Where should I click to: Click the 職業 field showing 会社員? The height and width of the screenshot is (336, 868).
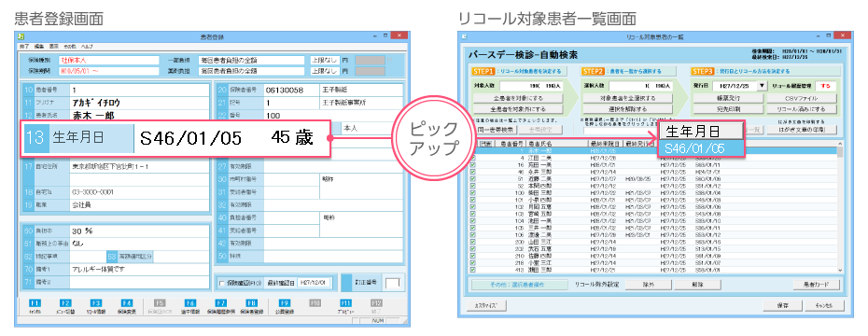pyautogui.click(x=139, y=204)
